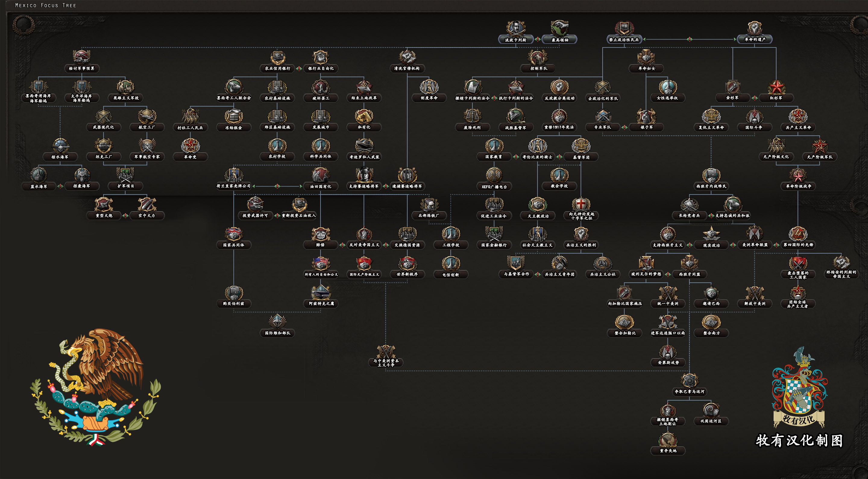This screenshot has width=868, height=479.
Task: Click the 女性选举权 focus label
Action: pos(668,98)
